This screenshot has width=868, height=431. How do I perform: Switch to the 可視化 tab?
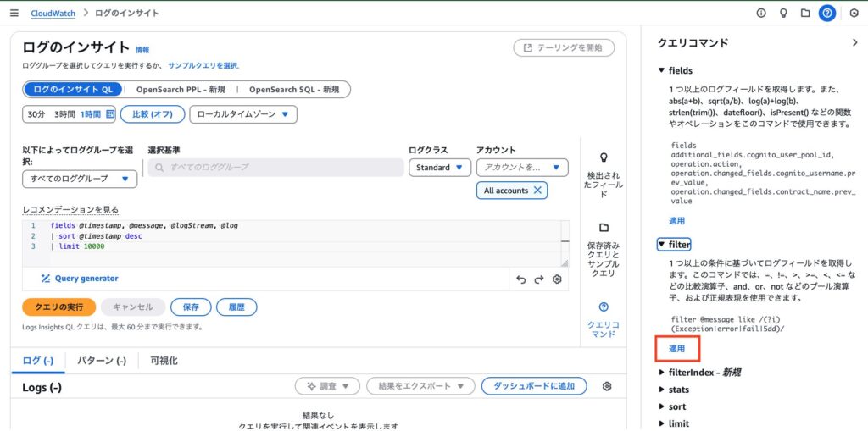(164, 361)
